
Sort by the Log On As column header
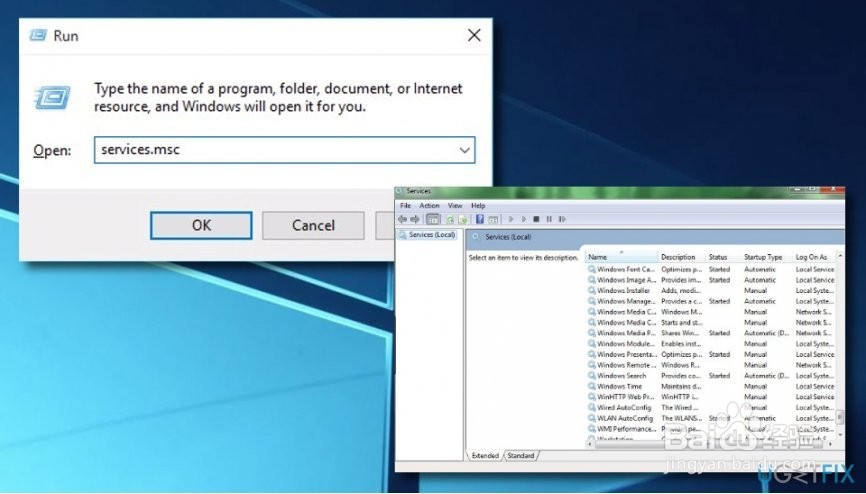coord(815,257)
